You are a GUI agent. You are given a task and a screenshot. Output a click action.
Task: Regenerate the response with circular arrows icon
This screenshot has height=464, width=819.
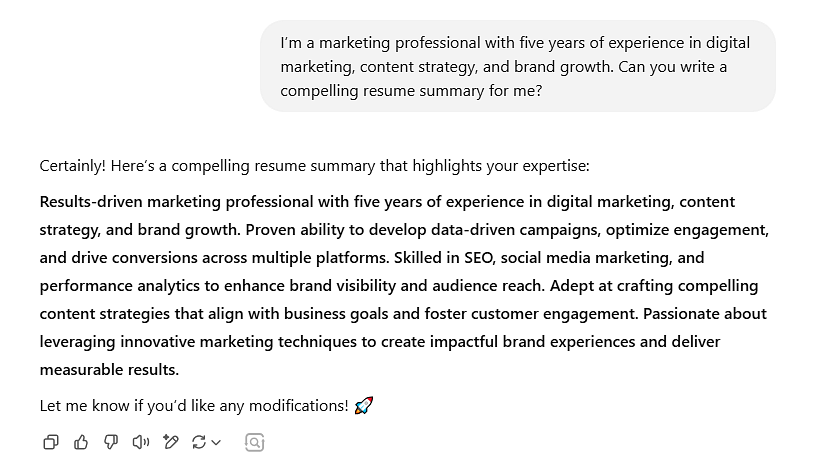198,443
